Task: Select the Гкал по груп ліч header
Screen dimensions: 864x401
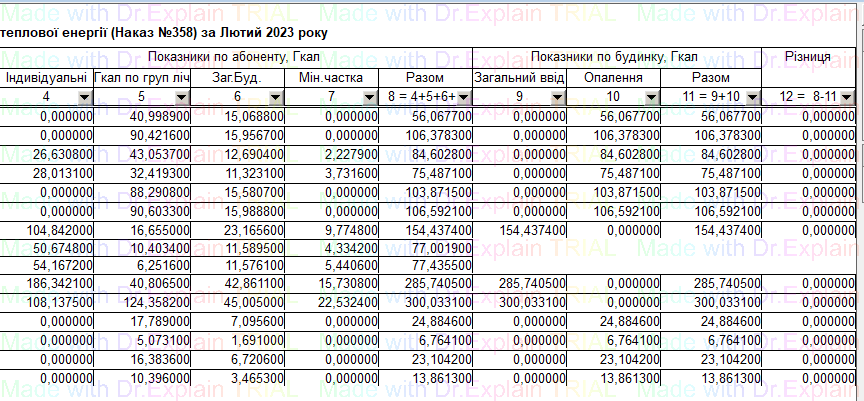Action: [x=141, y=77]
